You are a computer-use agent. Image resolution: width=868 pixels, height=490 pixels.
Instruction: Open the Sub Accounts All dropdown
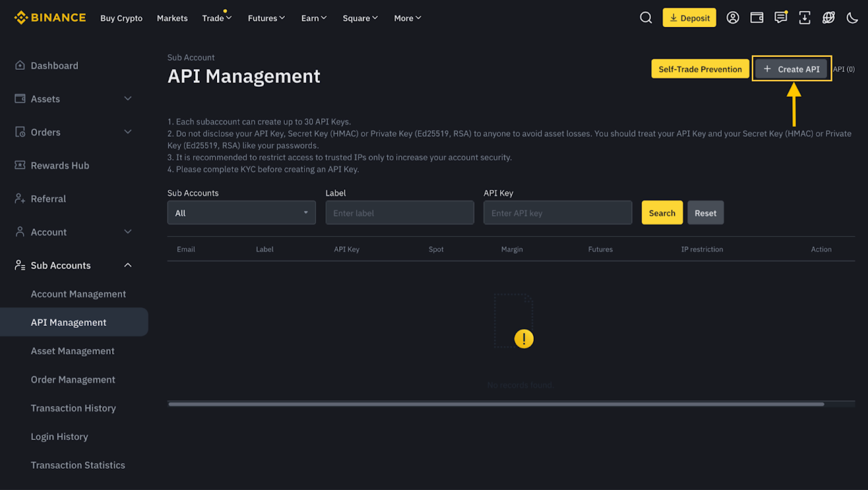(241, 213)
